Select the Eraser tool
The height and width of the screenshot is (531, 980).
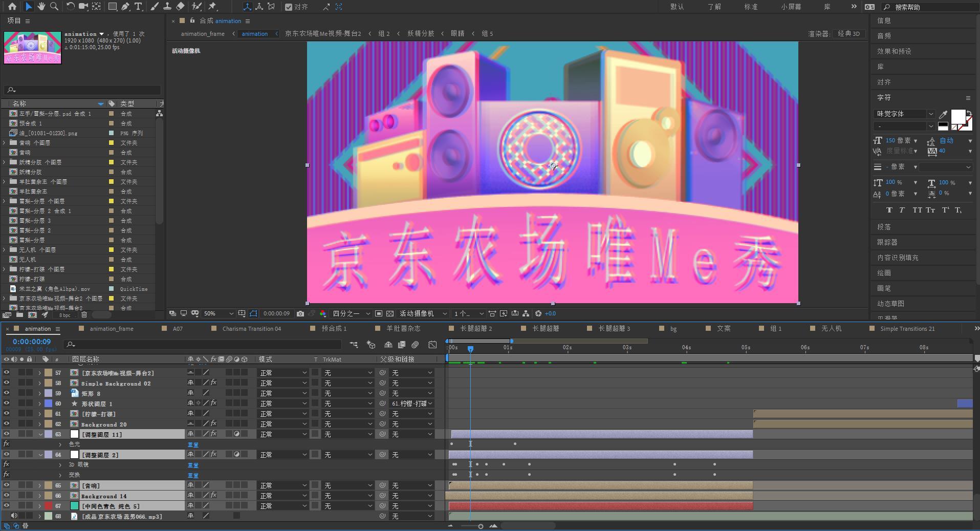tap(180, 7)
